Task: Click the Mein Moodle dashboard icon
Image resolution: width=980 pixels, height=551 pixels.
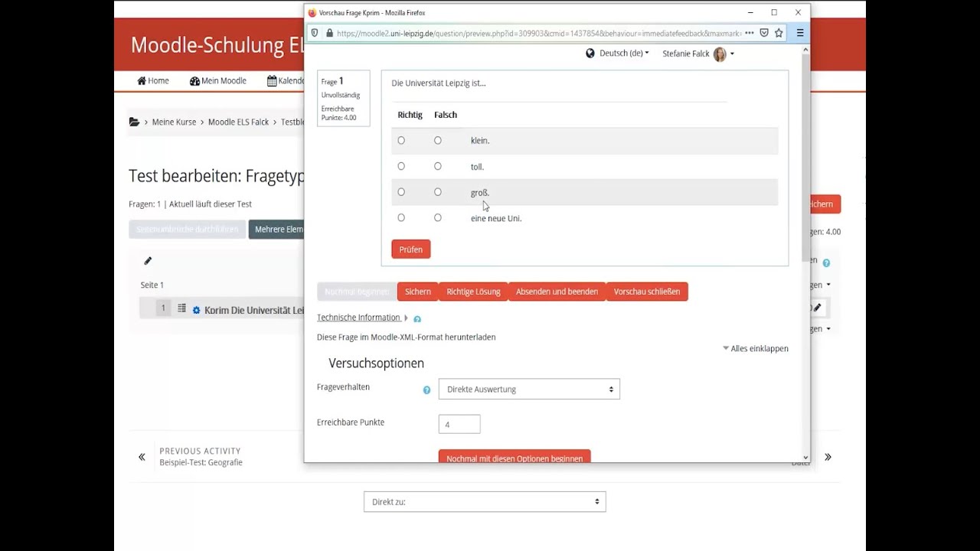Action: pos(194,81)
